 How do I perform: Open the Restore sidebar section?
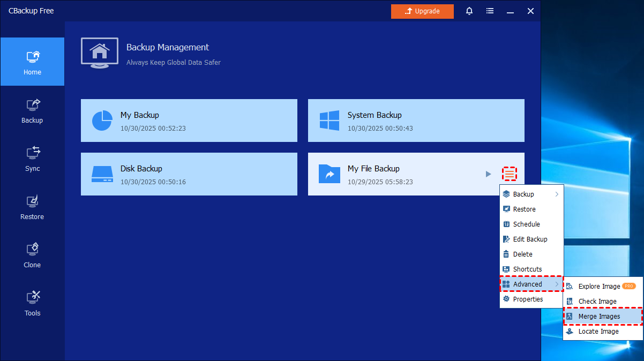tap(32, 207)
